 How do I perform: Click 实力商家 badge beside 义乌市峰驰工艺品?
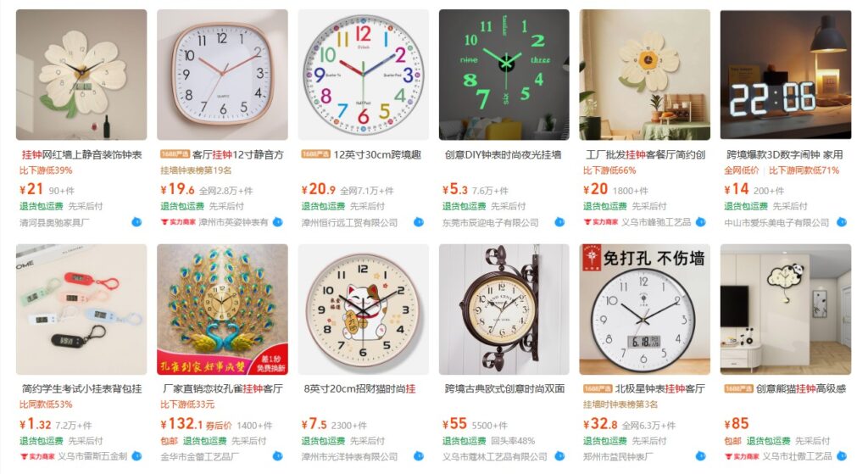click(601, 222)
